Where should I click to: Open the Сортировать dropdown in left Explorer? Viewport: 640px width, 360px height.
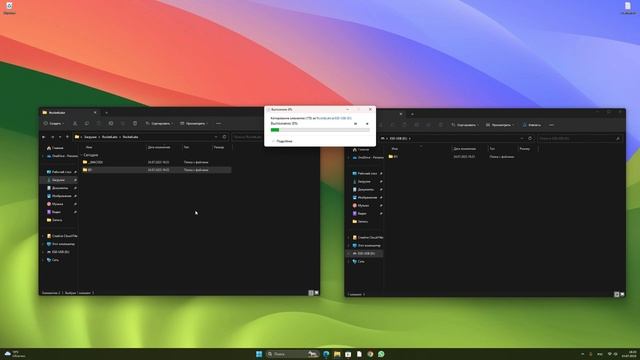159,123
